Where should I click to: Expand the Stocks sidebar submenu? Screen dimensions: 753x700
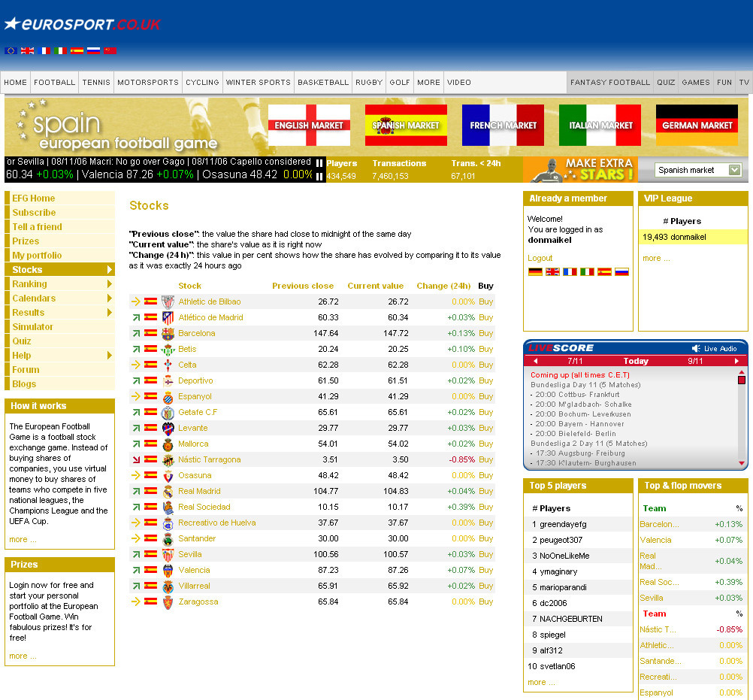[x=110, y=269]
